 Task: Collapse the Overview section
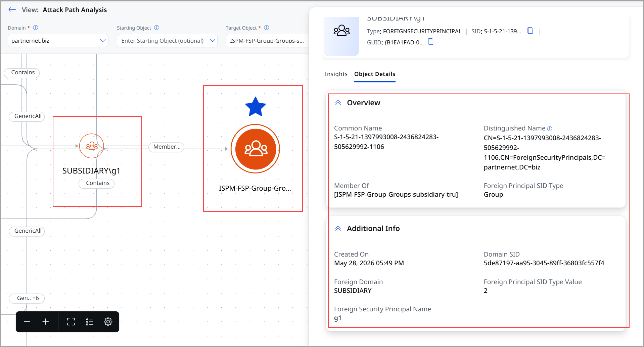click(338, 103)
